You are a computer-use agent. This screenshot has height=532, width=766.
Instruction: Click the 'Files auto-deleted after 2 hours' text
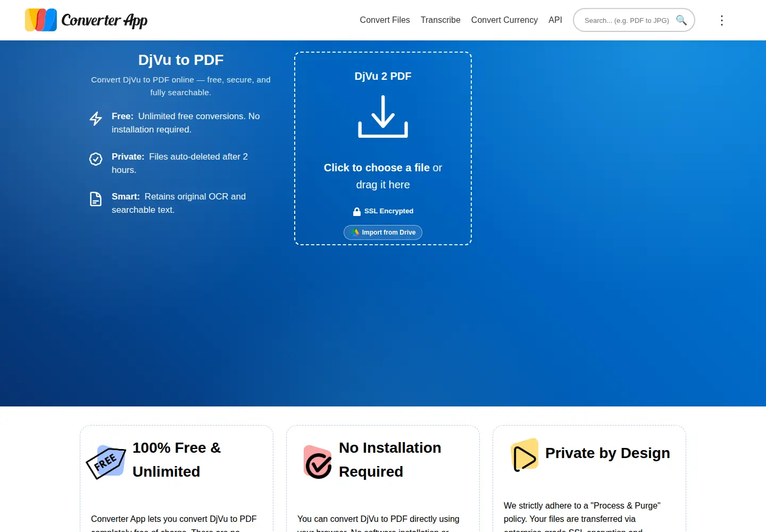point(180,163)
